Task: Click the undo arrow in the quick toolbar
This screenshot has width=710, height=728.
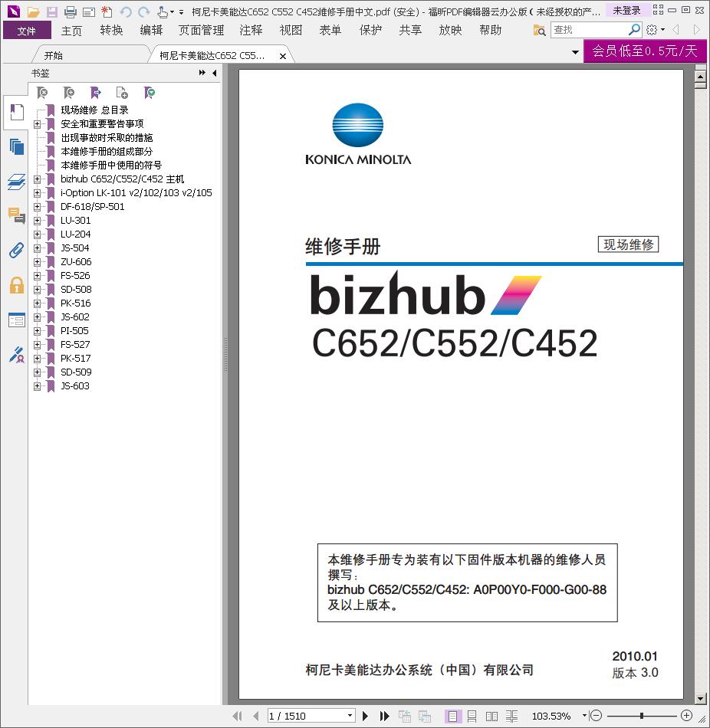Action: tap(126, 11)
